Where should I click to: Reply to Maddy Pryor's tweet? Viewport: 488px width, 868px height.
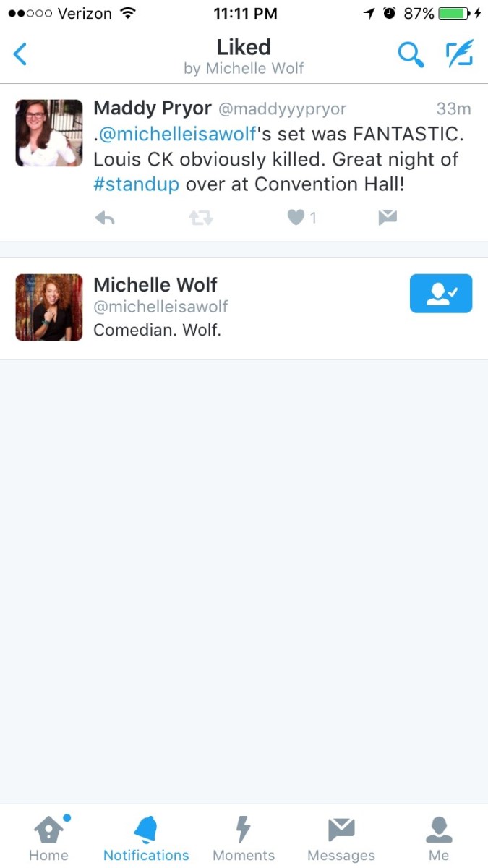click(x=105, y=218)
